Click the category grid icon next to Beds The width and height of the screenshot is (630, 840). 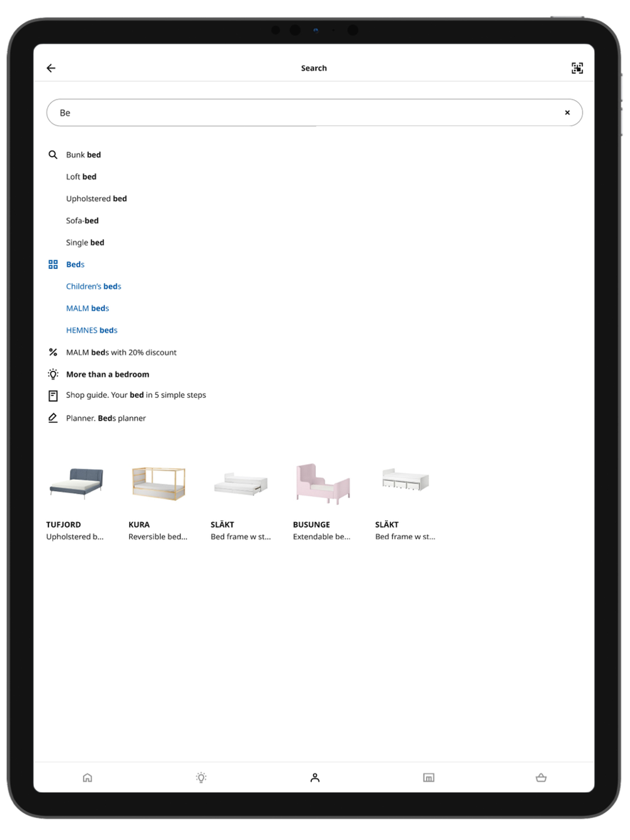[53, 264]
